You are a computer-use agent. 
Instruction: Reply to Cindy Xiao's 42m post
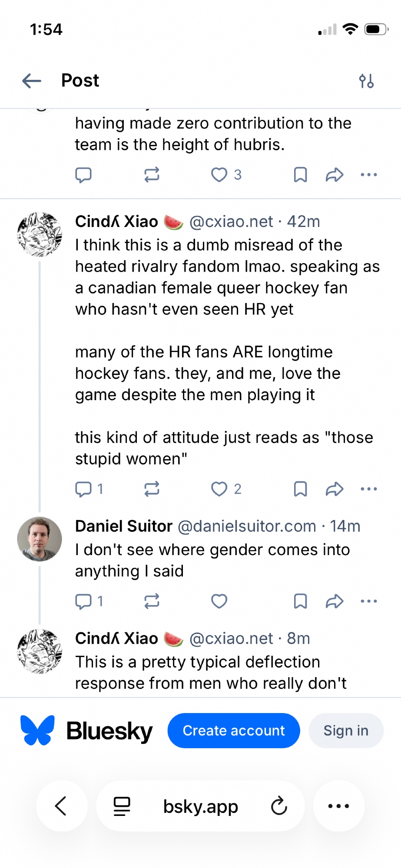point(83,489)
